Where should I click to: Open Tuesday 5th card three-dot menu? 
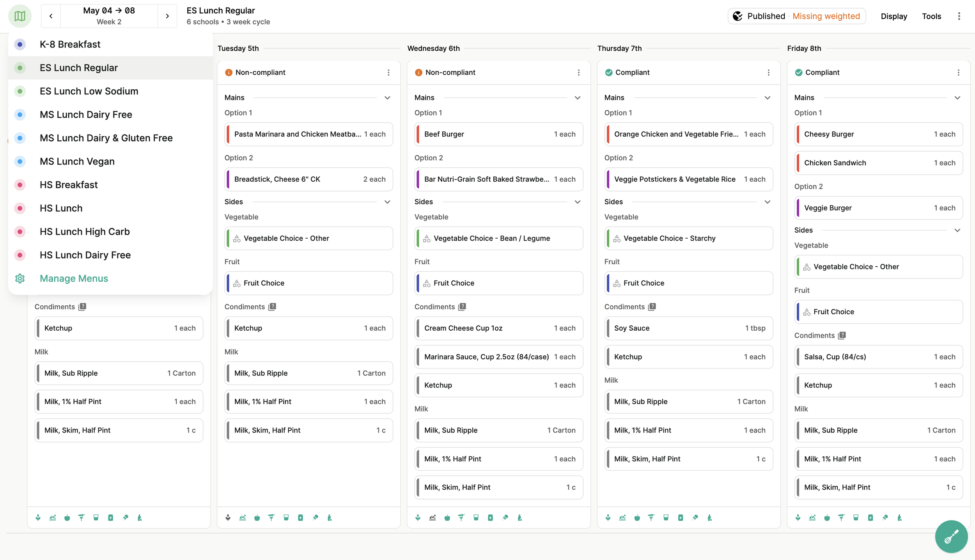[x=388, y=73]
